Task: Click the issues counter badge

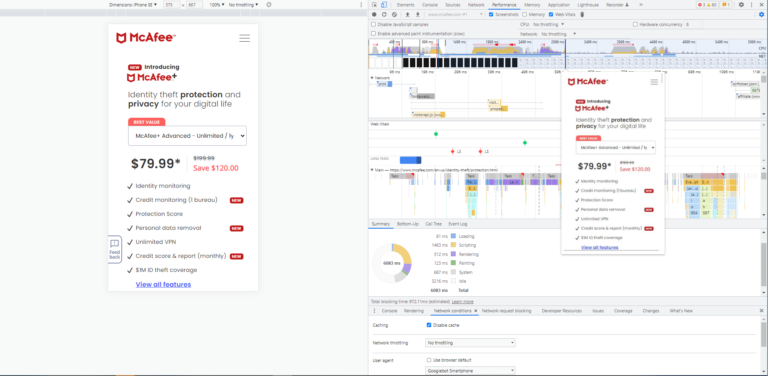Action: [x=726, y=4]
